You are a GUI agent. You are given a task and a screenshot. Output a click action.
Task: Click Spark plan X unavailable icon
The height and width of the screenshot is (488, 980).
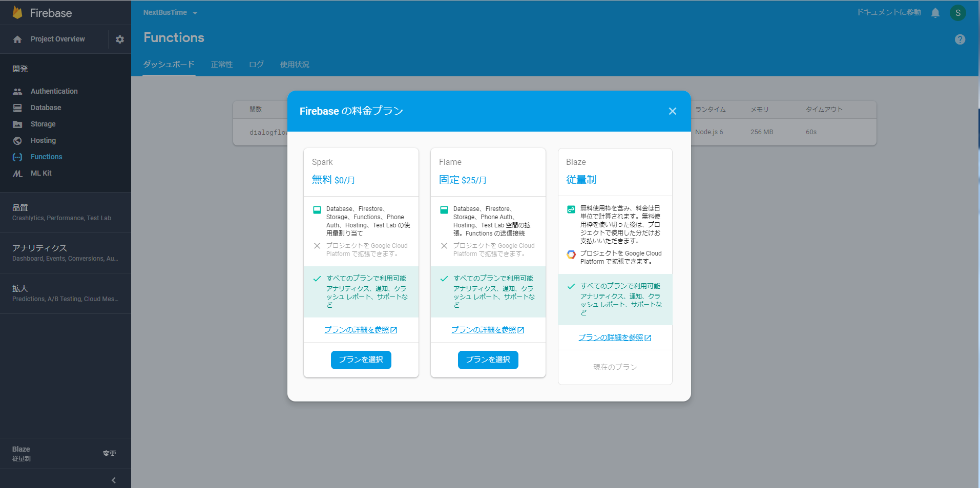click(x=317, y=246)
